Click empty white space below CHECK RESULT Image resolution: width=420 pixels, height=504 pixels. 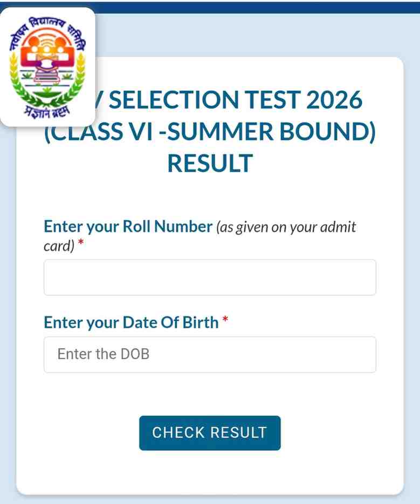[210, 472]
